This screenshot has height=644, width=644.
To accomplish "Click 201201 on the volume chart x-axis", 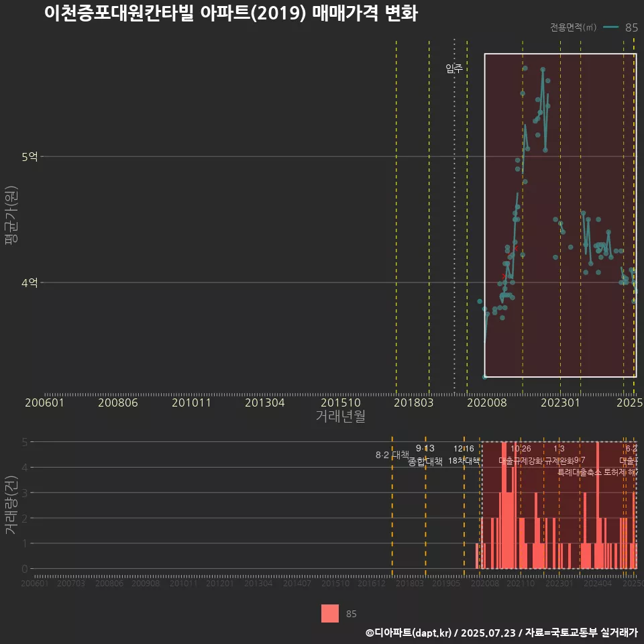I will pyautogui.click(x=220, y=583).
